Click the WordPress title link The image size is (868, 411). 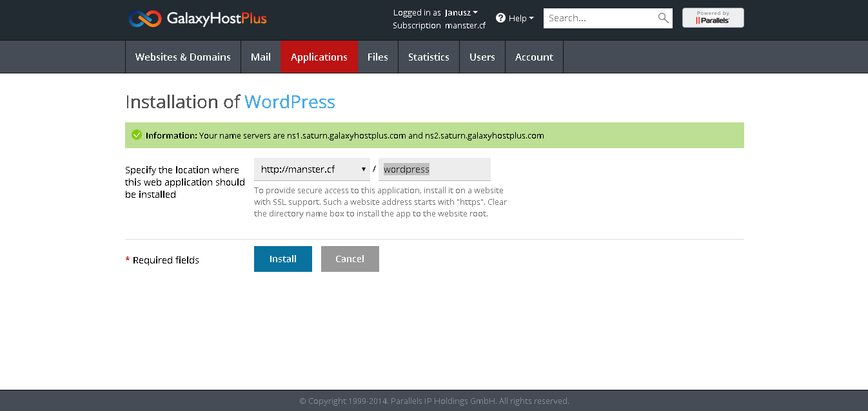[x=290, y=102]
